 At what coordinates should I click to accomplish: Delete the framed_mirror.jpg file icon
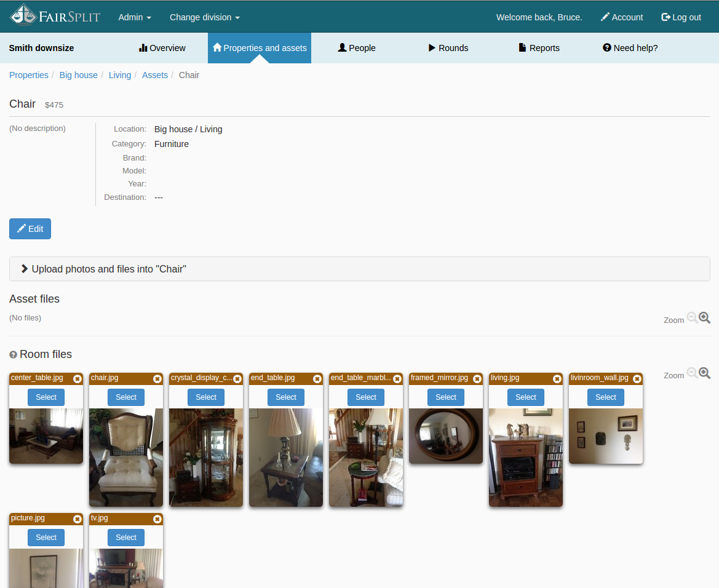pos(477,379)
